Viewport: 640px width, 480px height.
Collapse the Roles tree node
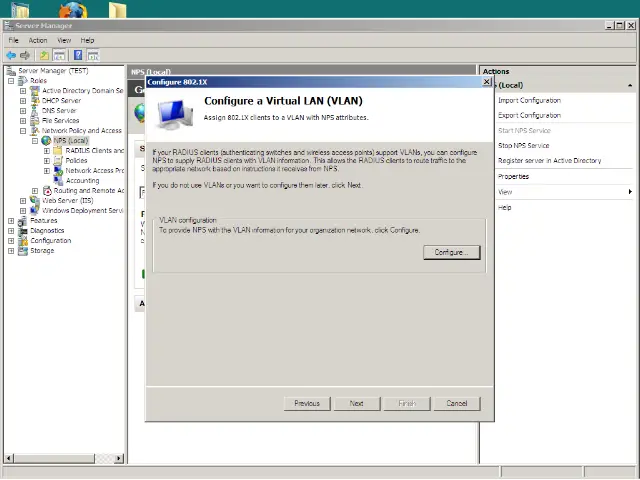pos(11,81)
